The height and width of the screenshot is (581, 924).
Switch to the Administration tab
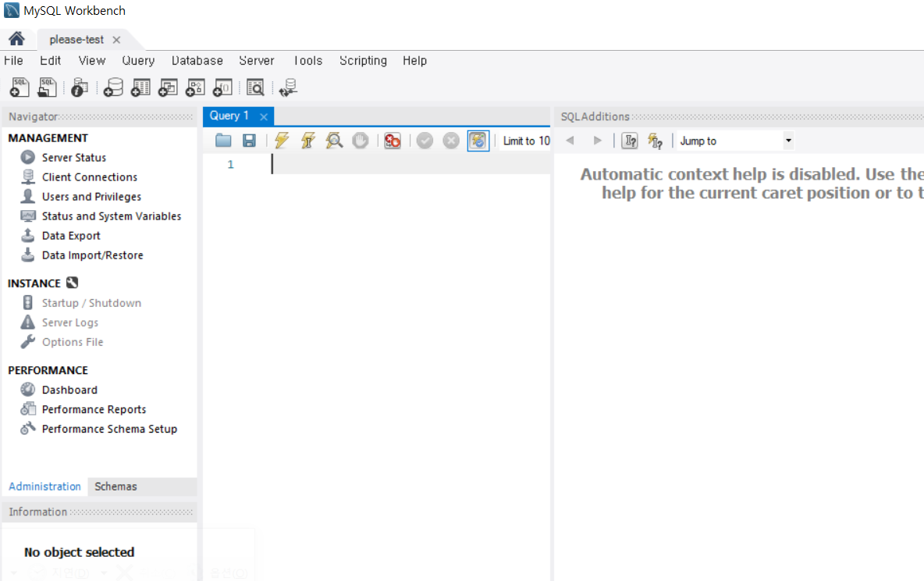click(44, 486)
